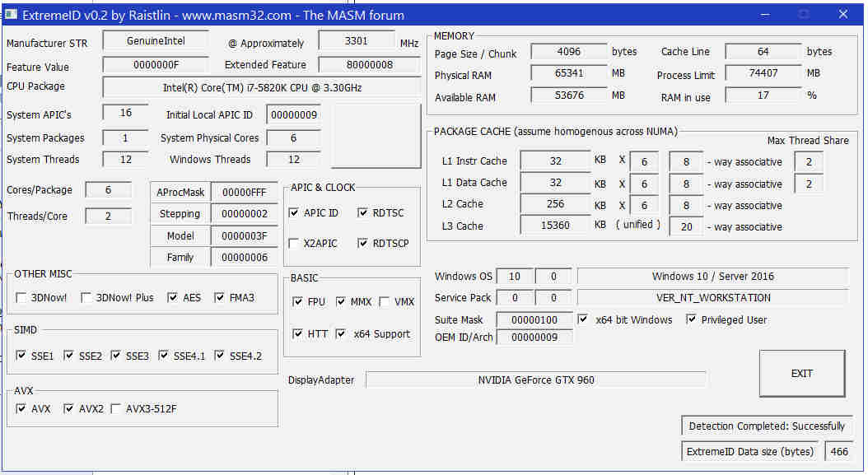Screen dimensions: 868x475
Task: Click the Threads/Core value field
Action: (108, 216)
